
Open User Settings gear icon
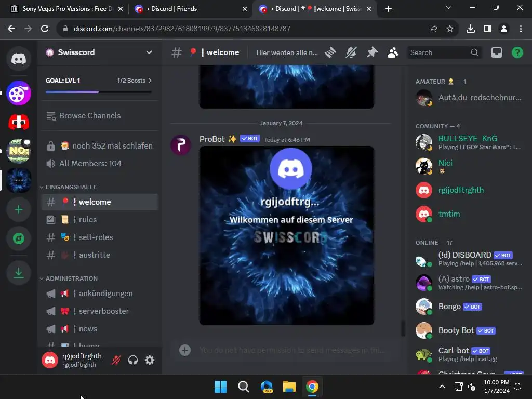tap(150, 360)
